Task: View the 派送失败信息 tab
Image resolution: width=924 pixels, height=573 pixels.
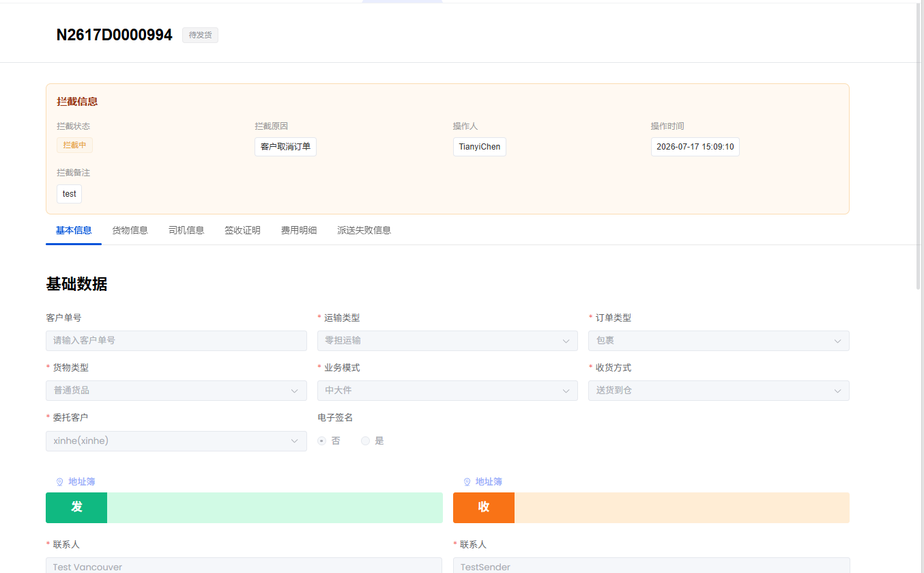Action: coord(364,230)
